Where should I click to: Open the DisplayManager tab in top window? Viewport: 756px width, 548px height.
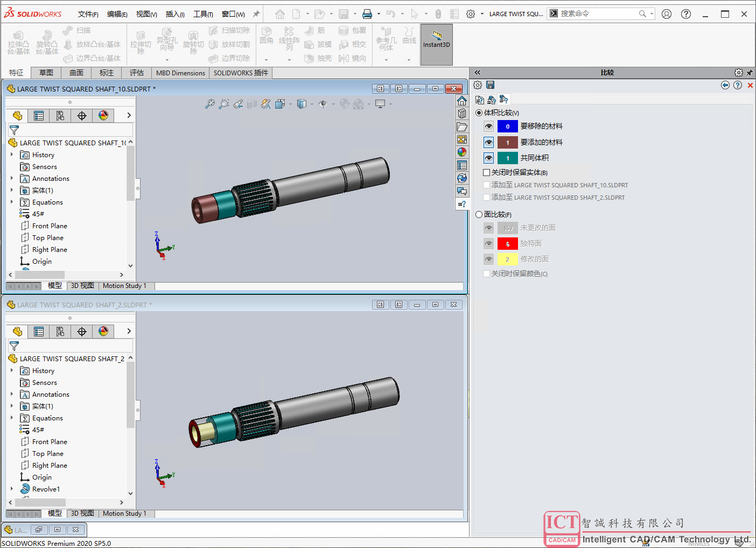[x=103, y=115]
